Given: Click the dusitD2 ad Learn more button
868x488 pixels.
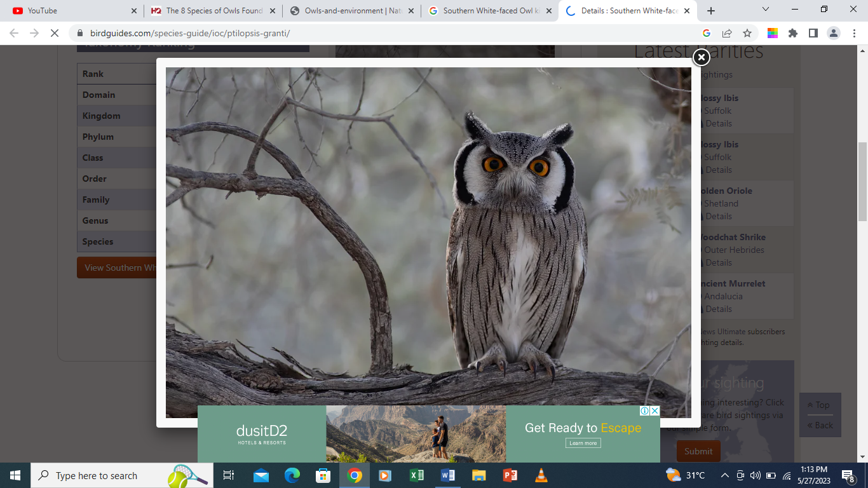Looking at the screenshot, I should (x=583, y=443).
